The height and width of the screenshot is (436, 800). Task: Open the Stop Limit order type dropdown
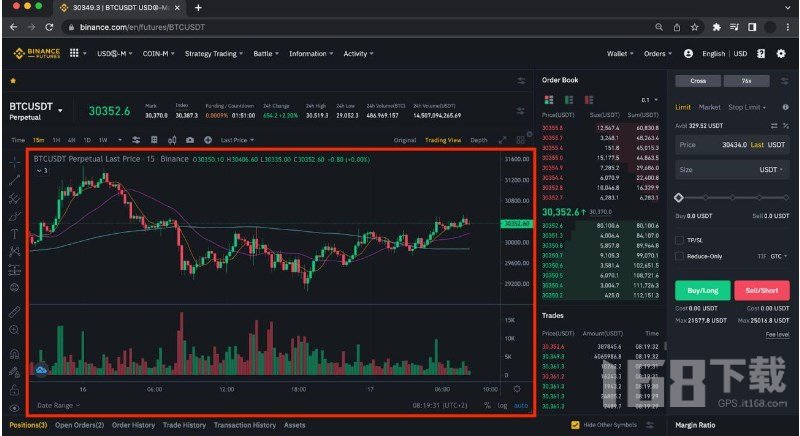coord(747,107)
